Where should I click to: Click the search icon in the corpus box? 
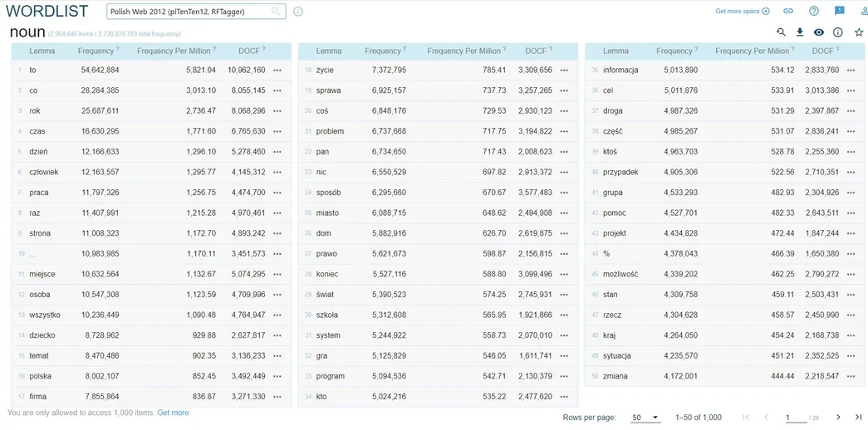(x=276, y=11)
